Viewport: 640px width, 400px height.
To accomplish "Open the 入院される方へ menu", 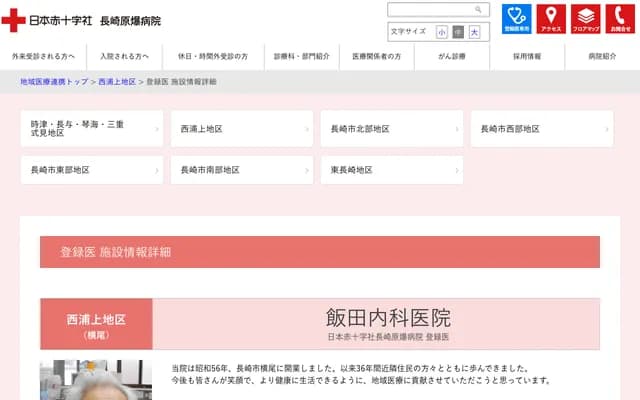I will 124,57.
